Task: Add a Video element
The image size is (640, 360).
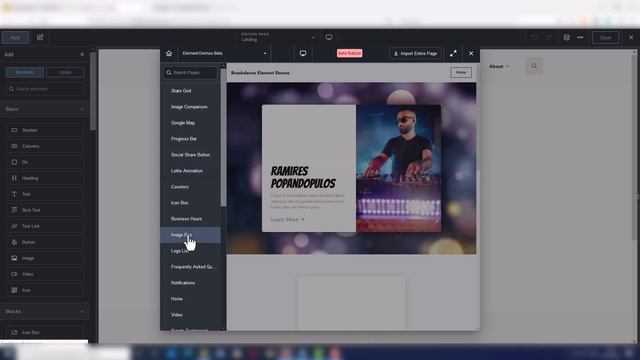Action: tap(45, 274)
